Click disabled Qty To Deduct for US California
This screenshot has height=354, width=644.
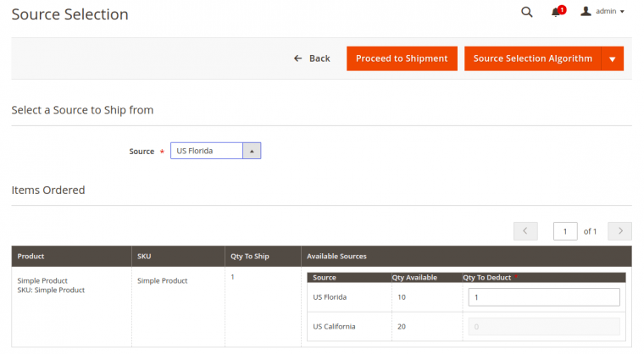coord(544,327)
